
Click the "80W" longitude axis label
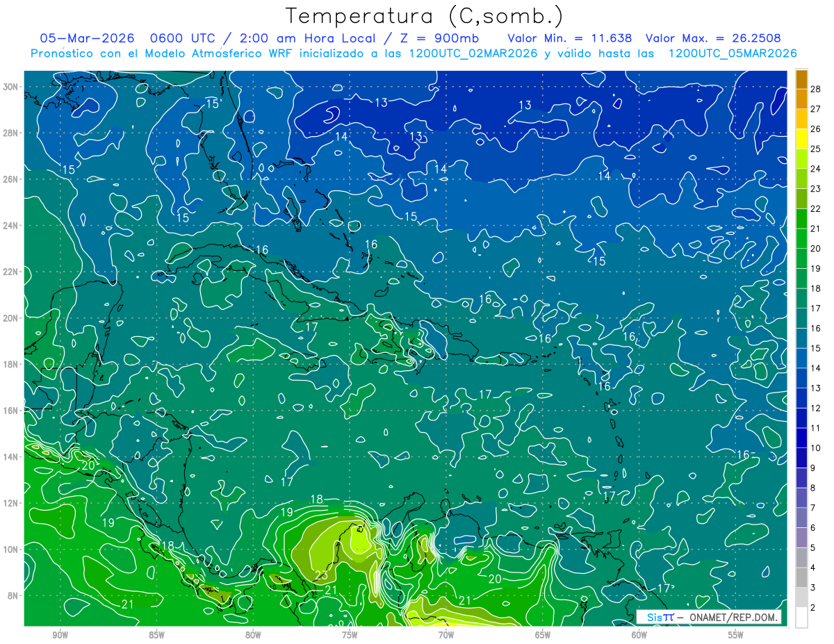(253, 635)
